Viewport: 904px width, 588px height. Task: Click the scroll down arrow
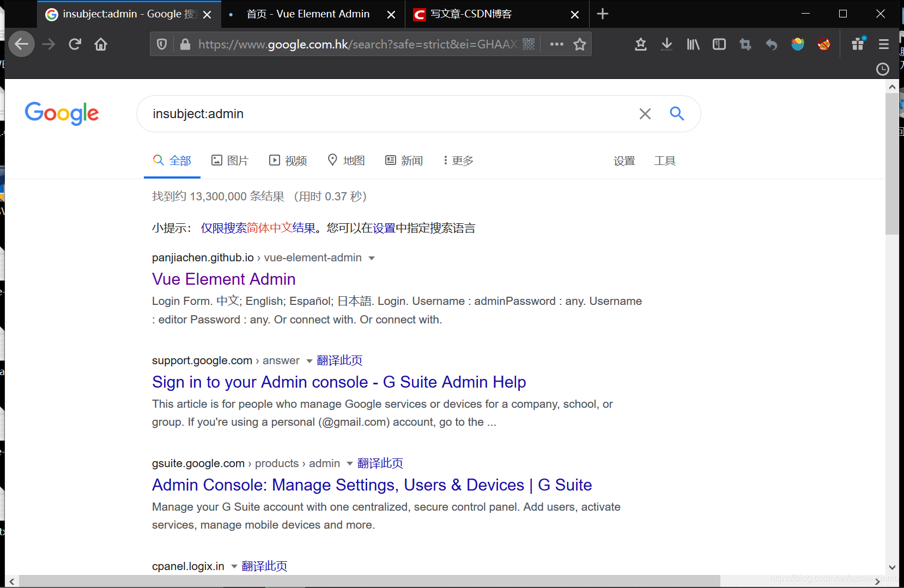[x=892, y=567]
